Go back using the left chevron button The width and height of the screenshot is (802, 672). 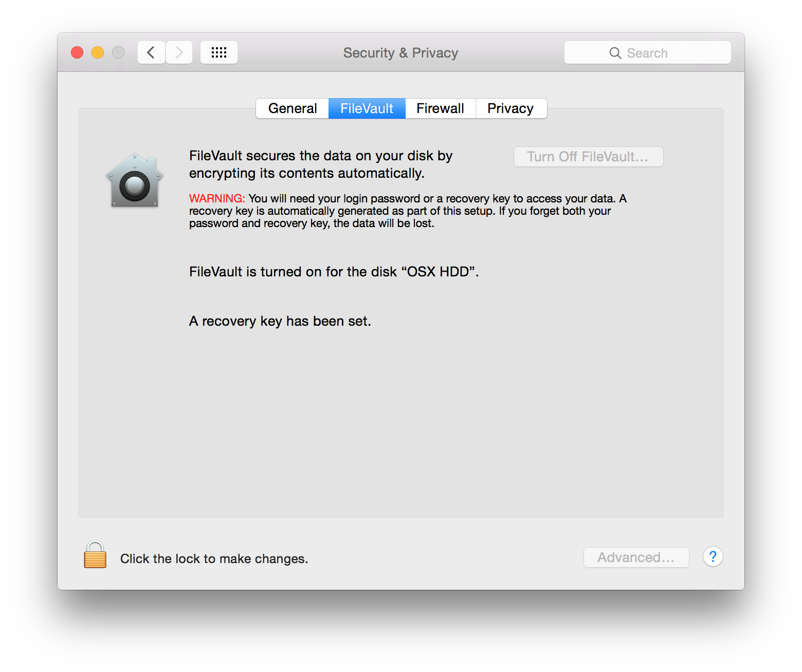151,52
